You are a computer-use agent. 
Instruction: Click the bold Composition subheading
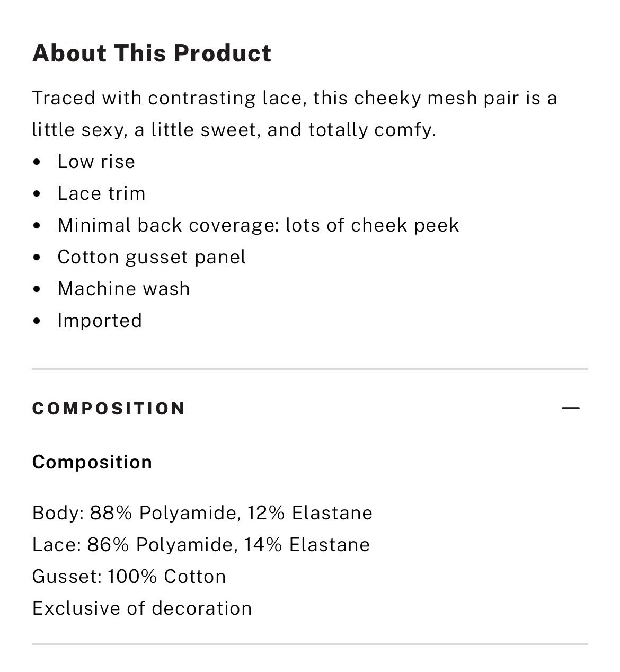92,462
